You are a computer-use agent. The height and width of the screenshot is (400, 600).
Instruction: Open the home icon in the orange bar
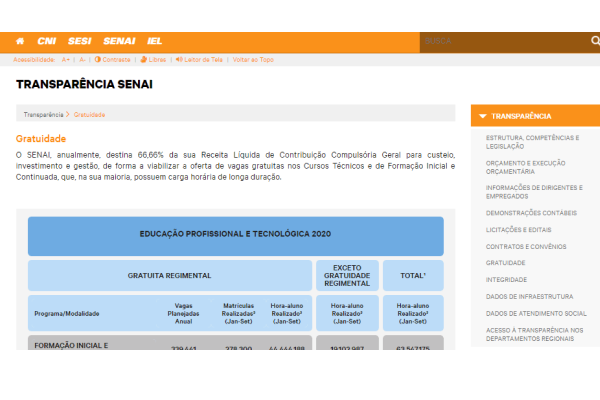click(20, 41)
